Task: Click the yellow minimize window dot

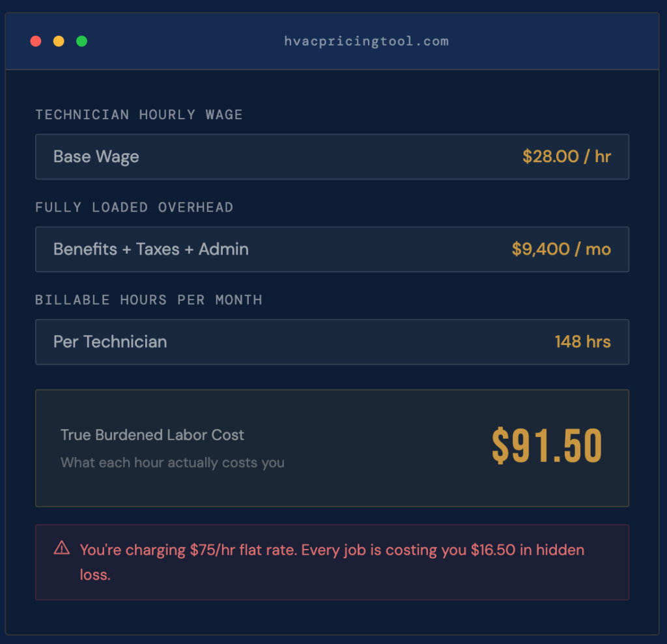Action: coord(59,42)
